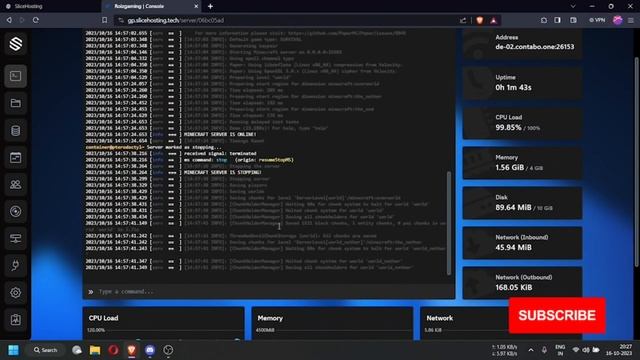Click the CPU Load 99.85% value
Image resolution: width=640 pixels, height=360 pixels.
point(509,128)
